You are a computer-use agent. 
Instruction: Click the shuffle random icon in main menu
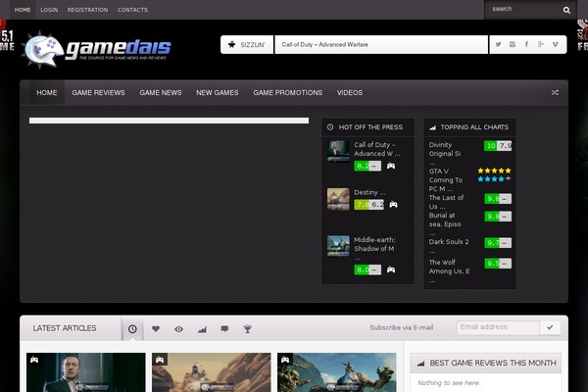(555, 93)
